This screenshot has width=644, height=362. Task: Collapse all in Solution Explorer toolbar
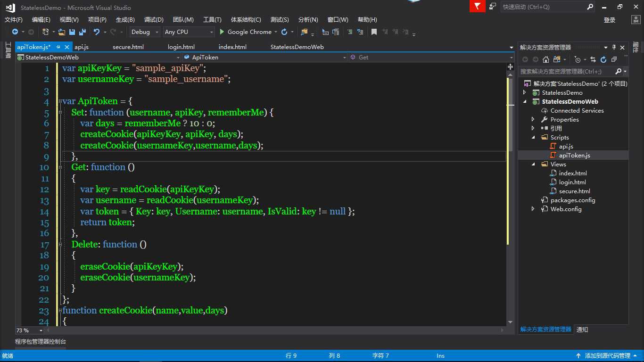click(614, 59)
